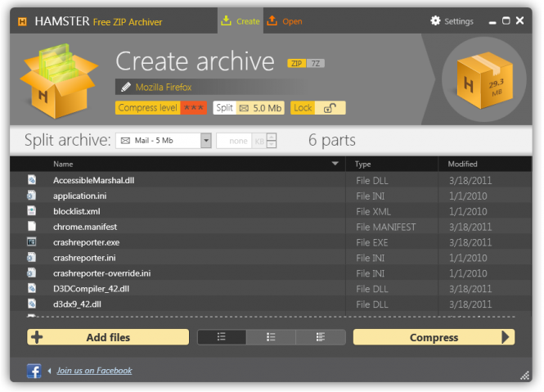Click the Settings gear icon

[435, 20]
